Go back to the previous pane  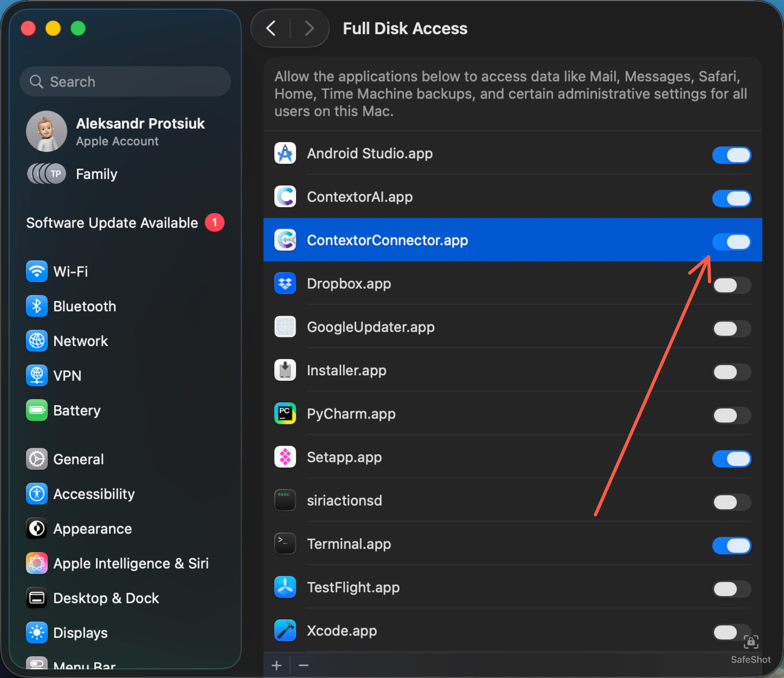click(x=271, y=28)
